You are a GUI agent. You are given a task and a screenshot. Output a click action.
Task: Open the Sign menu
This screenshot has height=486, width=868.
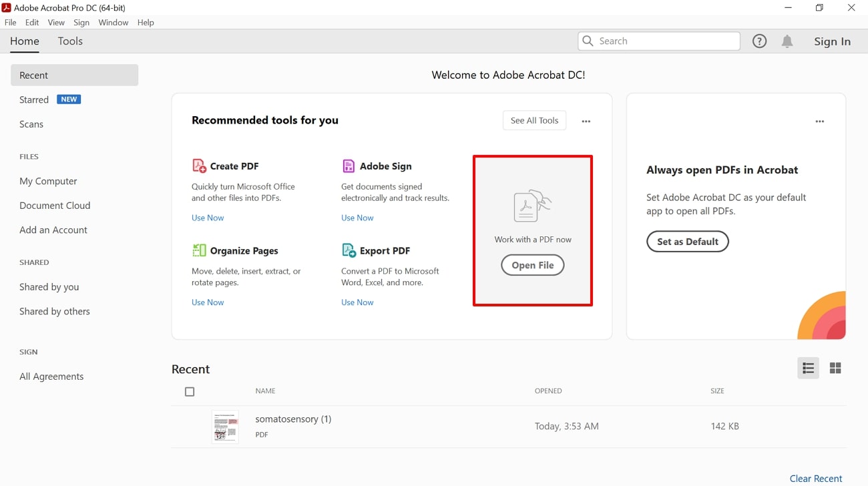click(81, 23)
